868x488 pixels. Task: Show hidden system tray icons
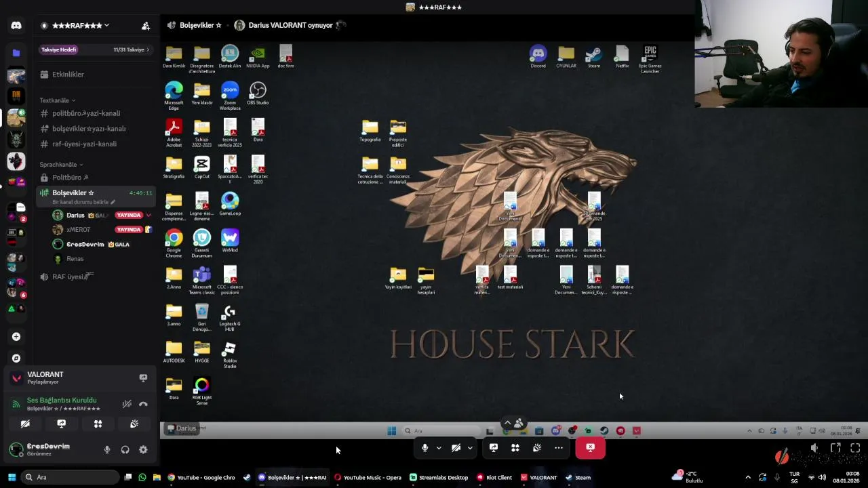[x=748, y=477]
